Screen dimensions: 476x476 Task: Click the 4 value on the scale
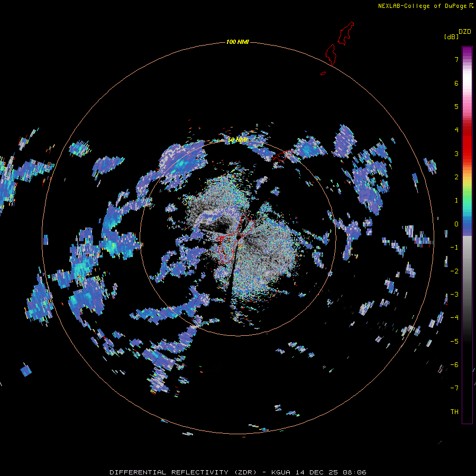coord(456,130)
